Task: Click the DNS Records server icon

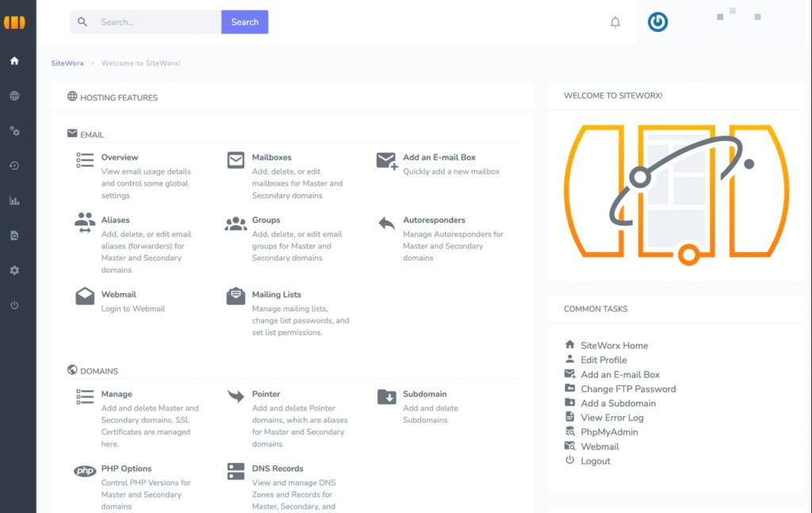Action: (x=236, y=472)
